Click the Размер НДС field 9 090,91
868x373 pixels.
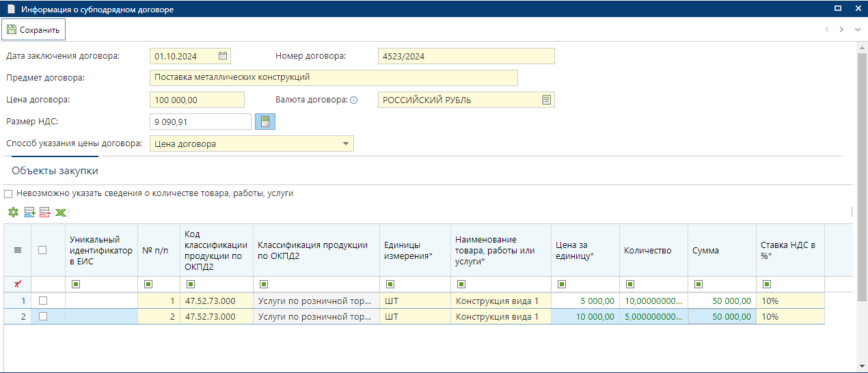pyautogui.click(x=200, y=122)
